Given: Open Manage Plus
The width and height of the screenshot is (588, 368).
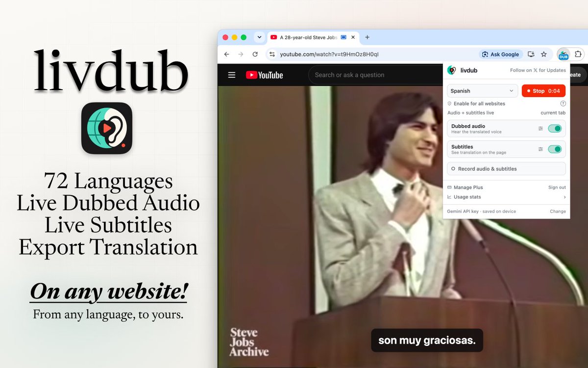Looking at the screenshot, I should pyautogui.click(x=465, y=187).
